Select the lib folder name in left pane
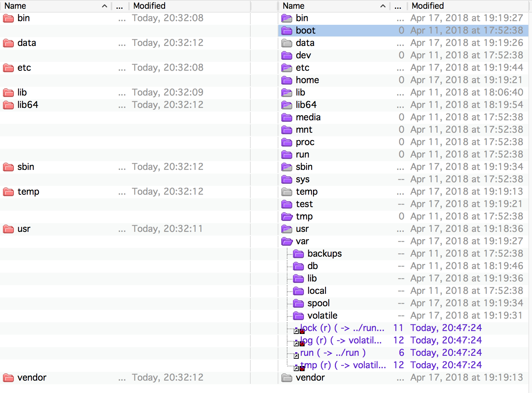 22,93
